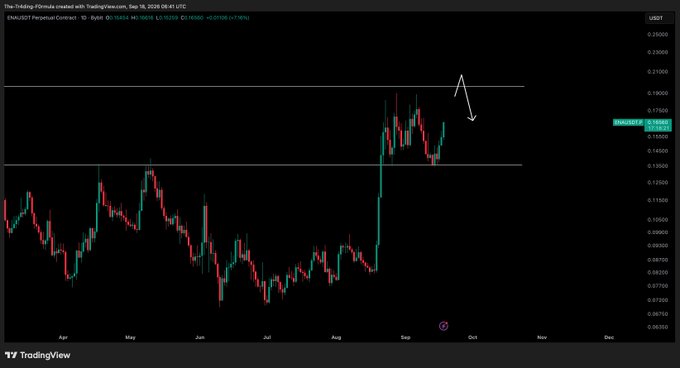Image resolution: width=680 pixels, height=368 pixels.
Task: Select the upper horizontal resistance line
Action: tap(264, 87)
